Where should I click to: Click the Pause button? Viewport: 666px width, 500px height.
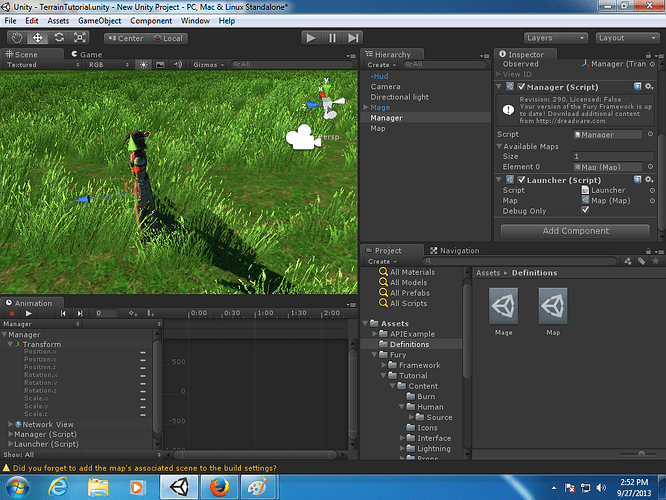(332, 38)
